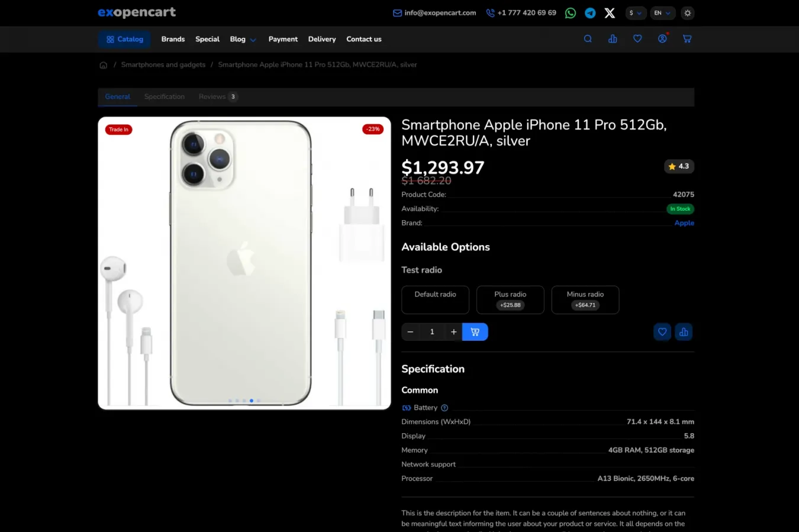Toggle the light/dark theme sun icon
This screenshot has width=799, height=532.
(687, 13)
